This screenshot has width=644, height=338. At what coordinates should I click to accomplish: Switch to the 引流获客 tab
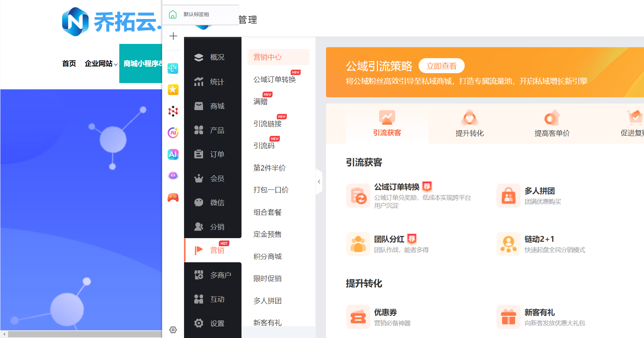tap(387, 124)
